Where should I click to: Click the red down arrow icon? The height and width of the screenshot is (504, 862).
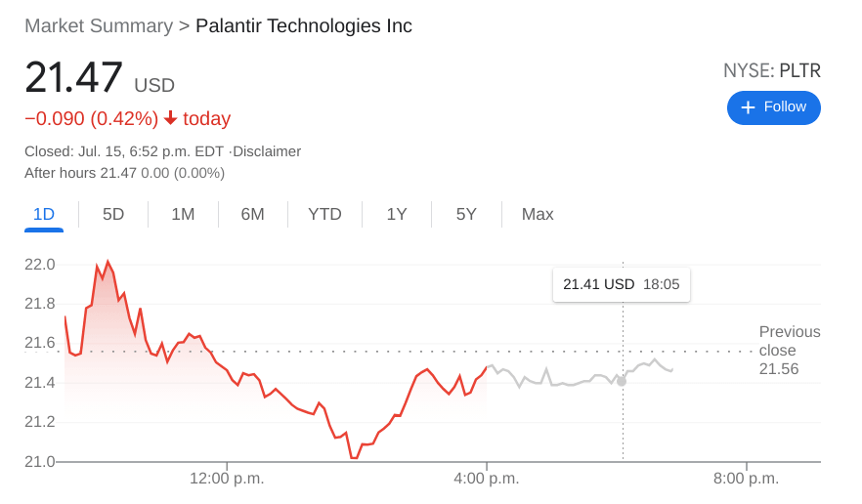tap(170, 118)
